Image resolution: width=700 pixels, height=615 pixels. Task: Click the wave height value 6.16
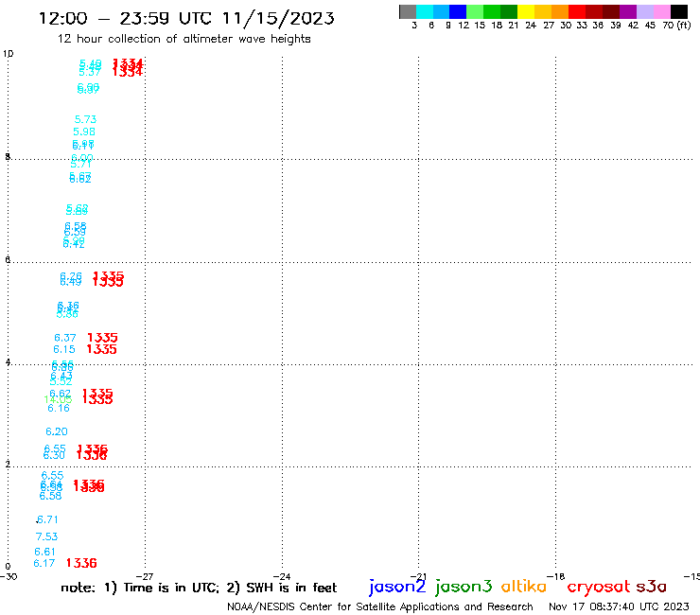[59, 408]
